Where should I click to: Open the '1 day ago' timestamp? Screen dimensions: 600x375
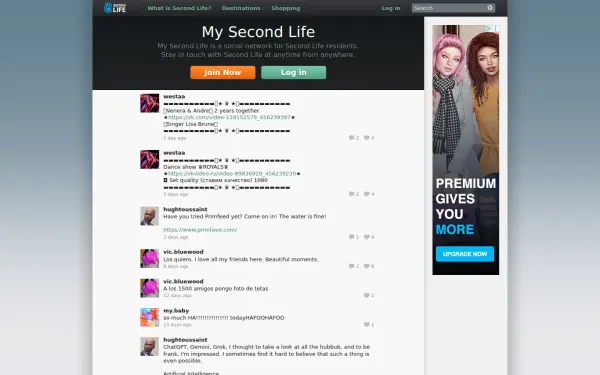tap(174, 138)
